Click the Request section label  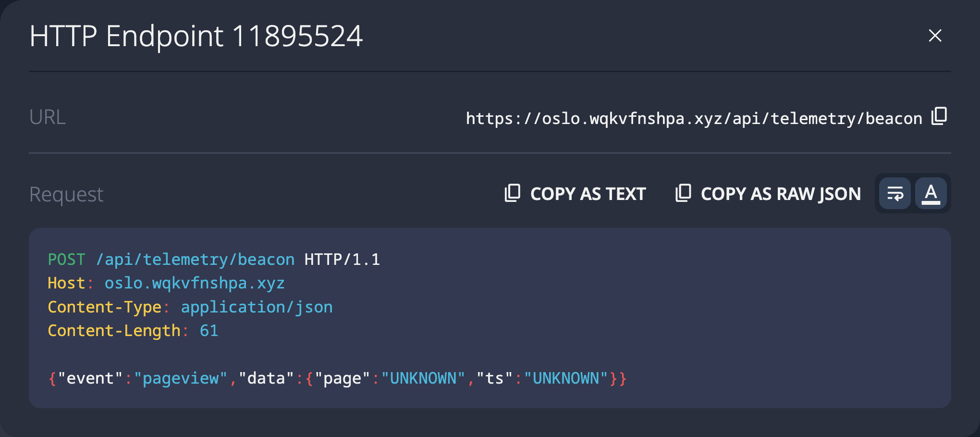tap(66, 194)
